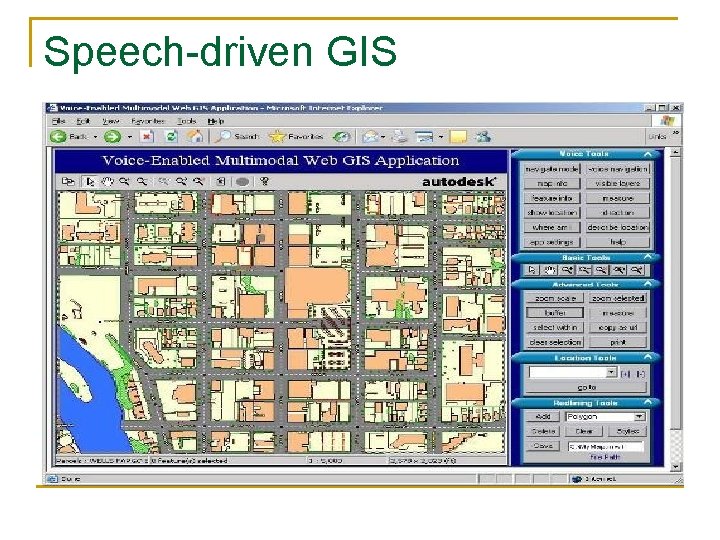Click the red Stop page icon
The image size is (720, 540).
coord(146,136)
